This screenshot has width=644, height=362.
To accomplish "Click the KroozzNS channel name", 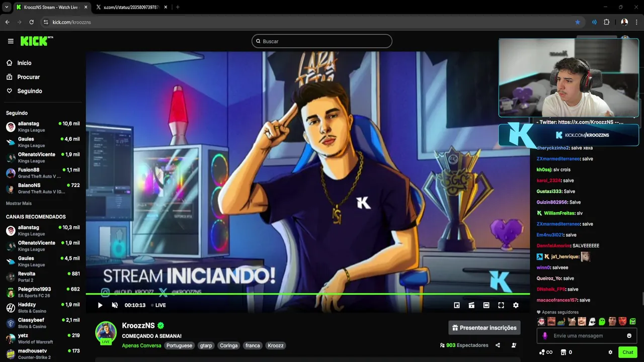I will click(x=138, y=326).
